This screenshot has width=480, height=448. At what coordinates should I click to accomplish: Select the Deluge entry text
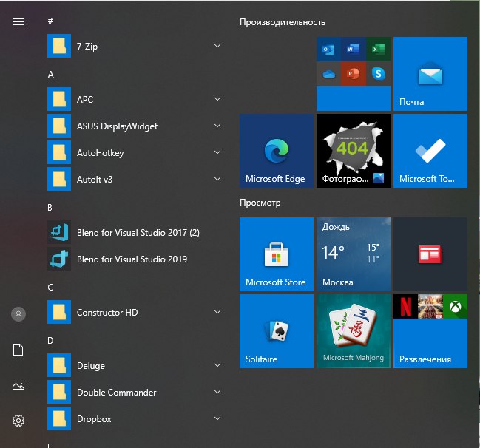point(91,366)
